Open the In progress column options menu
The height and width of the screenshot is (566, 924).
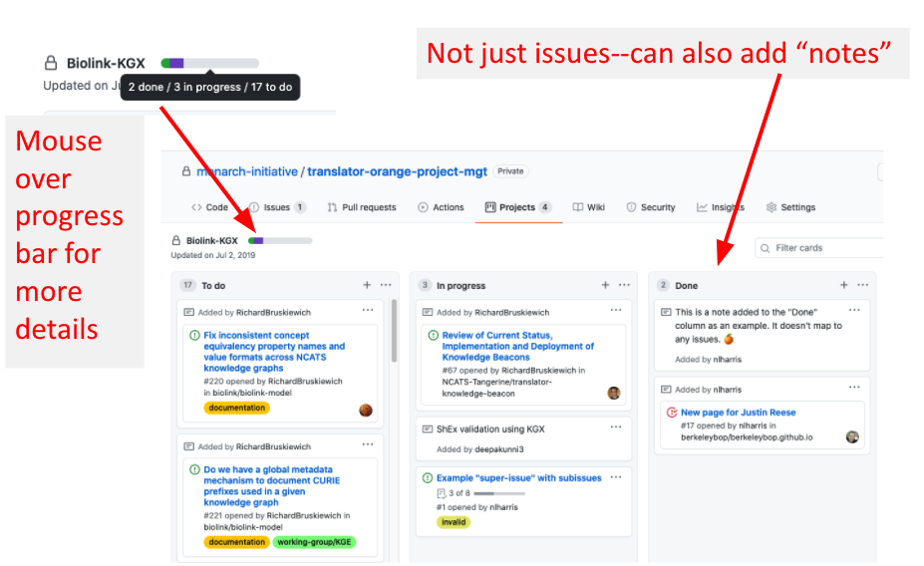click(624, 285)
